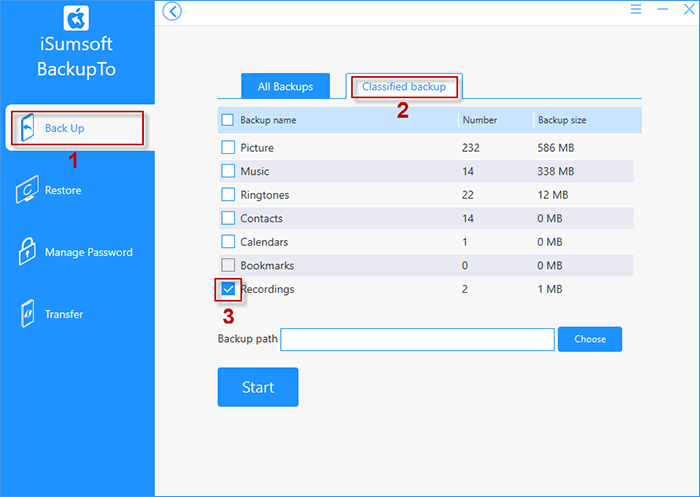Select the Ringtones row label
700x497 pixels.
coord(265,195)
